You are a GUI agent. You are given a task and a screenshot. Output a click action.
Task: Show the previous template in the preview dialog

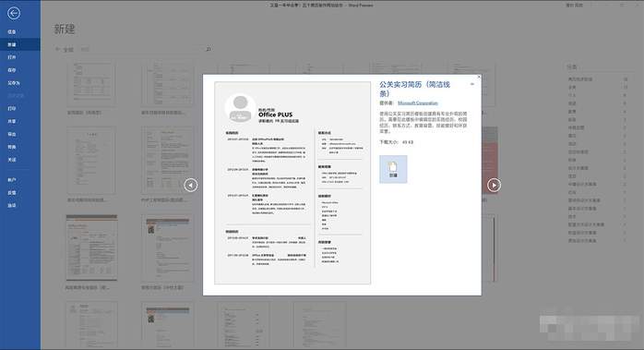coord(191,185)
